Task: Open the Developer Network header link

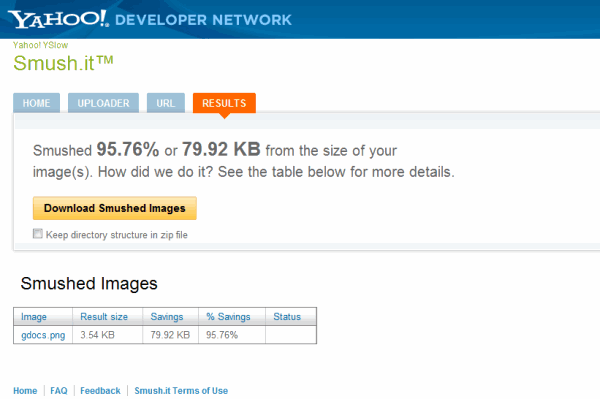Action: click(203, 20)
